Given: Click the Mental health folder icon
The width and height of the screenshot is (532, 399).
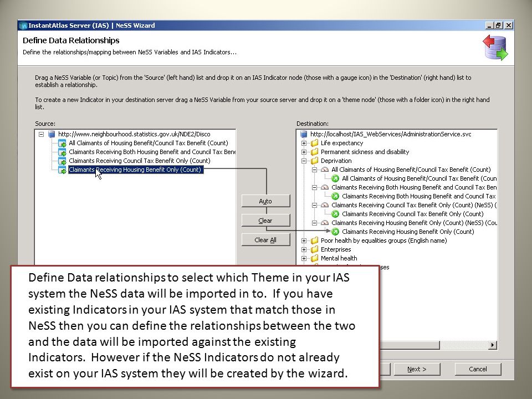Looking at the screenshot, I should pyautogui.click(x=315, y=258).
